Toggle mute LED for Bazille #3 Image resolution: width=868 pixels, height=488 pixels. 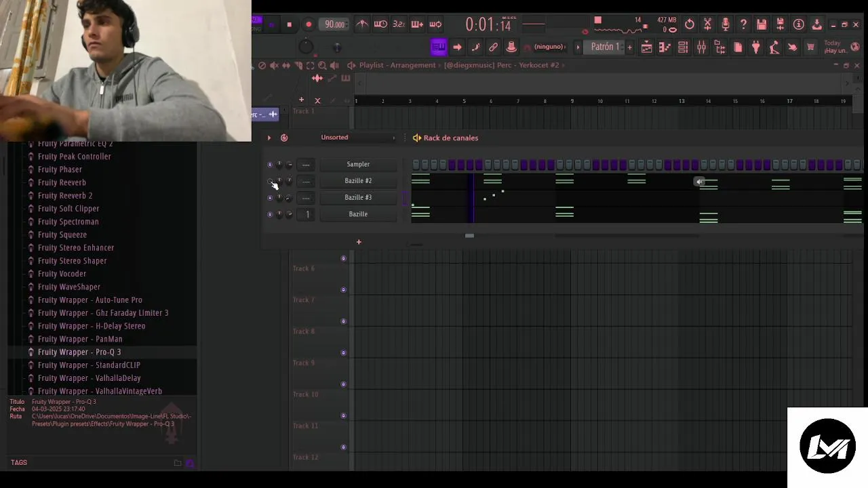(270, 198)
